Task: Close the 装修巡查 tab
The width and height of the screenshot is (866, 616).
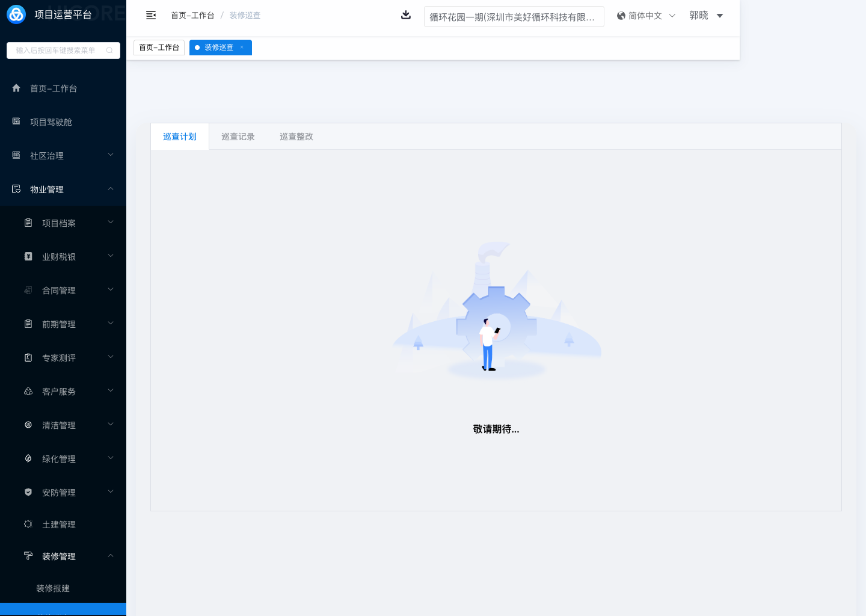Action: pyautogui.click(x=242, y=48)
